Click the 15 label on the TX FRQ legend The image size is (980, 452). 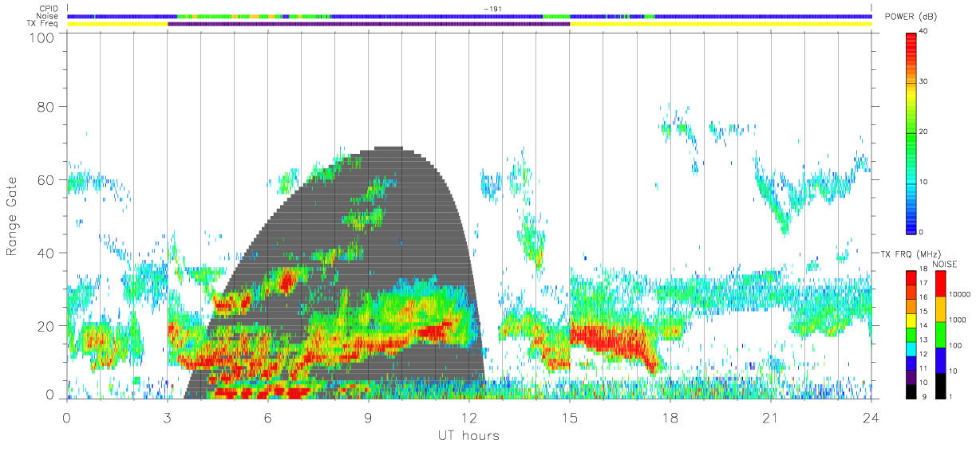point(923,312)
